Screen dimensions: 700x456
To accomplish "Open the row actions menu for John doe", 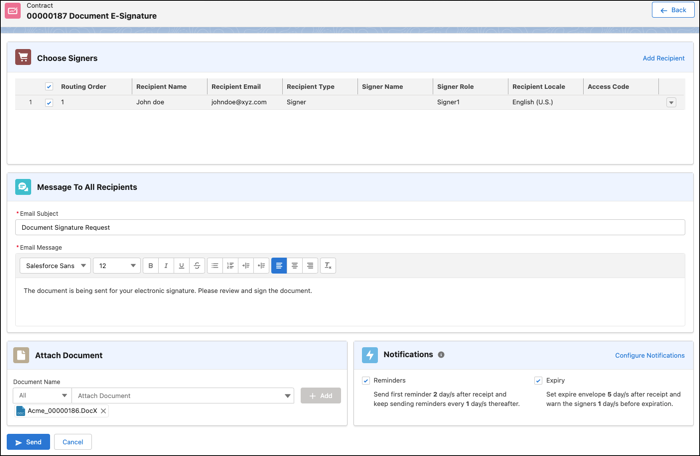I will coord(671,102).
